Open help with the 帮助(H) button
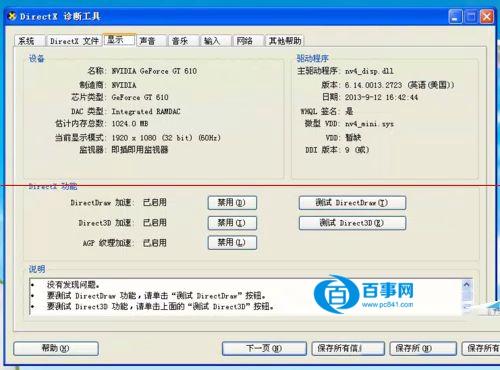The height and width of the screenshot is (370, 500). coord(56,348)
